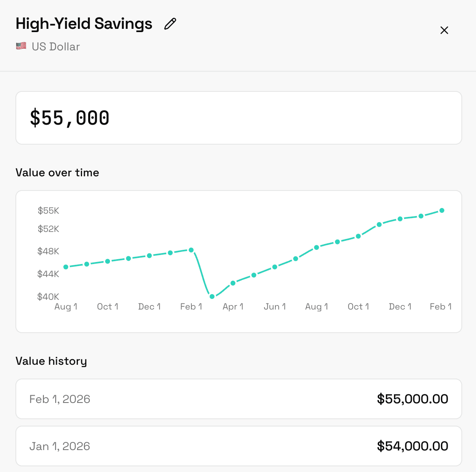
Task: Select the $54,000.00 amount text
Action: (x=412, y=446)
